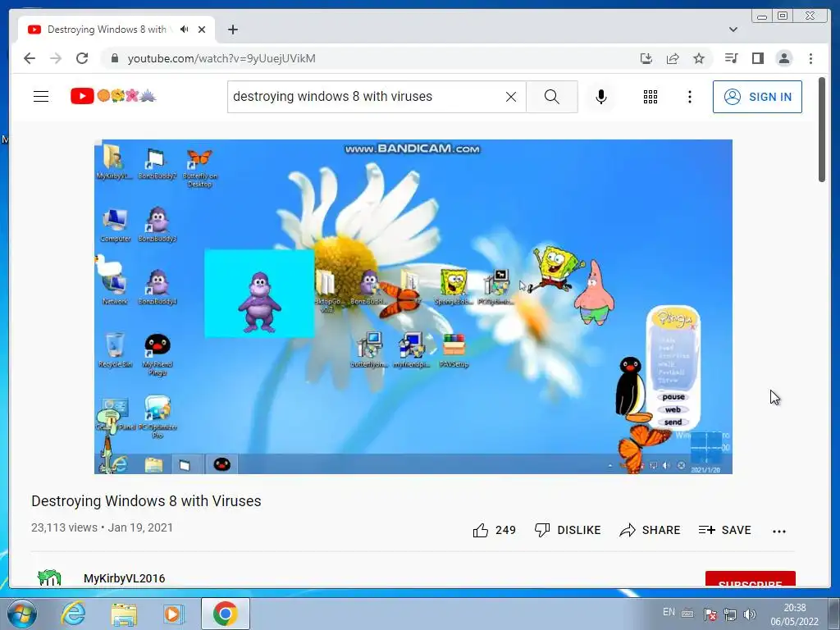This screenshot has width=840, height=630.
Task: Open Chrome's three-dot menu
Action: click(810, 58)
